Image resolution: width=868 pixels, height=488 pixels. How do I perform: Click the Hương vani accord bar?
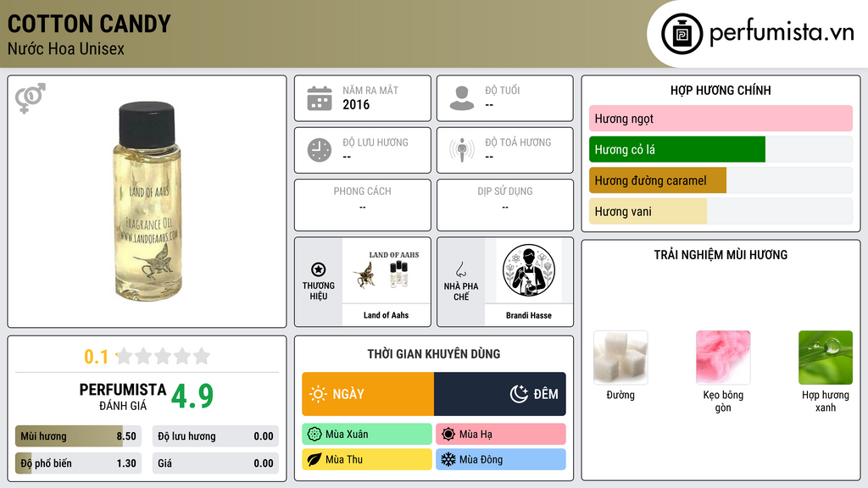[721, 211]
